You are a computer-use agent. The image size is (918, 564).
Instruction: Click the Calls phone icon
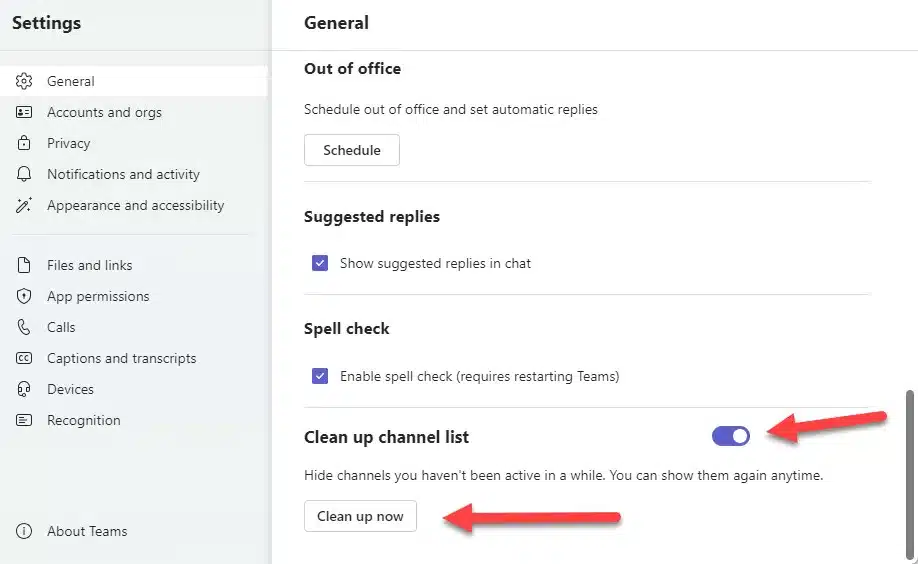25,327
